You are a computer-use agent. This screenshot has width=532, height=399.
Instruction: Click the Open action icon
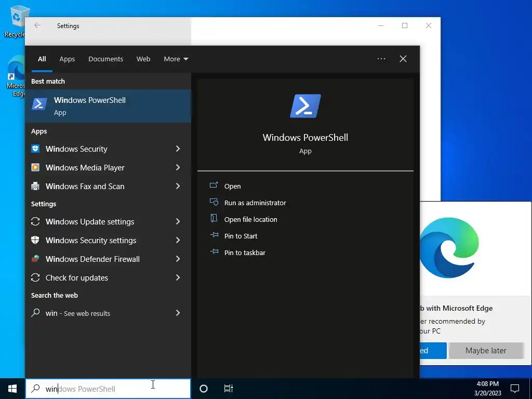tap(214, 185)
